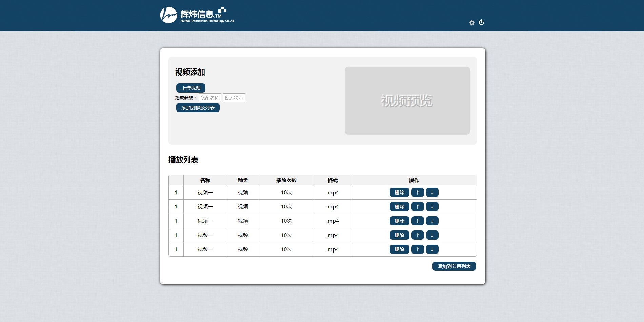The width and height of the screenshot is (644, 322).
Task: Open settings via the gear icon
Action: [x=472, y=23]
